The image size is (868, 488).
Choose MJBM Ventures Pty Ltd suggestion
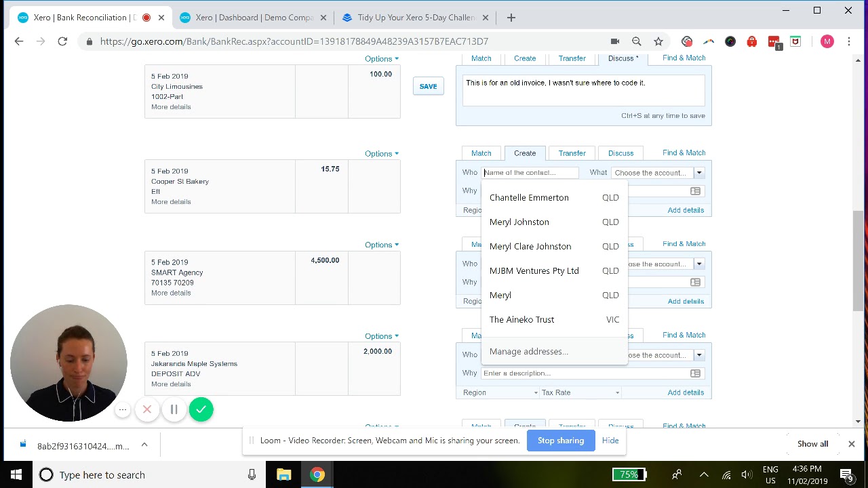pyautogui.click(x=554, y=271)
